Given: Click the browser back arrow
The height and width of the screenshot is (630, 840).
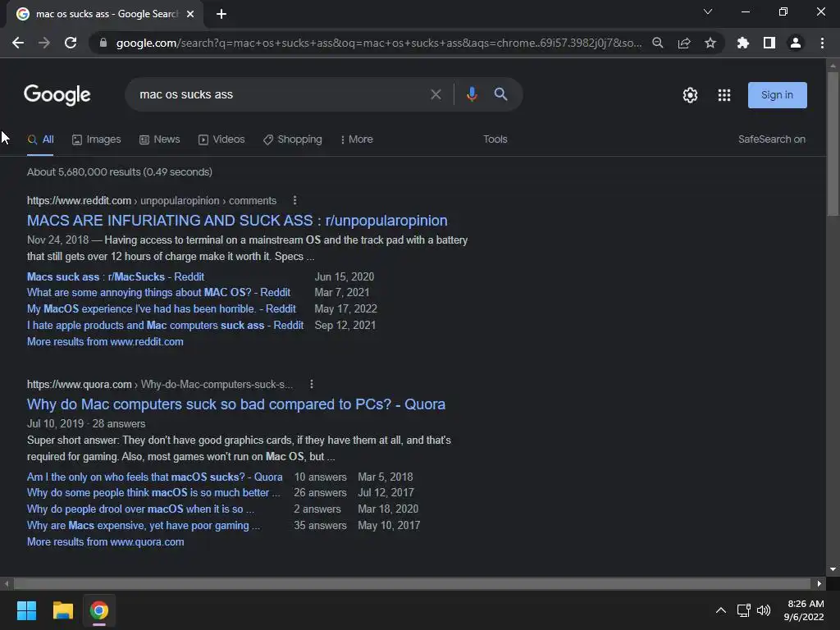Looking at the screenshot, I should 18,43.
